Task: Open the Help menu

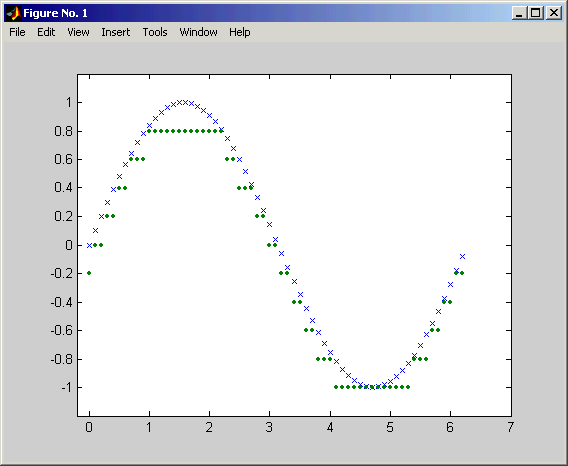Action: tap(239, 32)
